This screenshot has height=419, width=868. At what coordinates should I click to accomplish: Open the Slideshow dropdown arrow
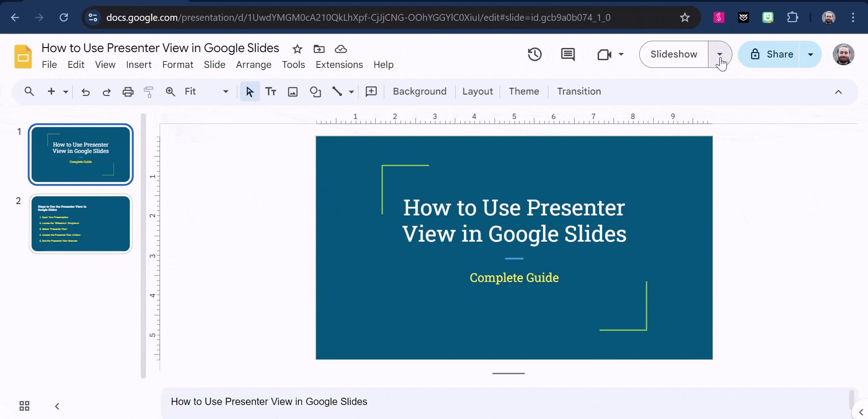tap(720, 54)
